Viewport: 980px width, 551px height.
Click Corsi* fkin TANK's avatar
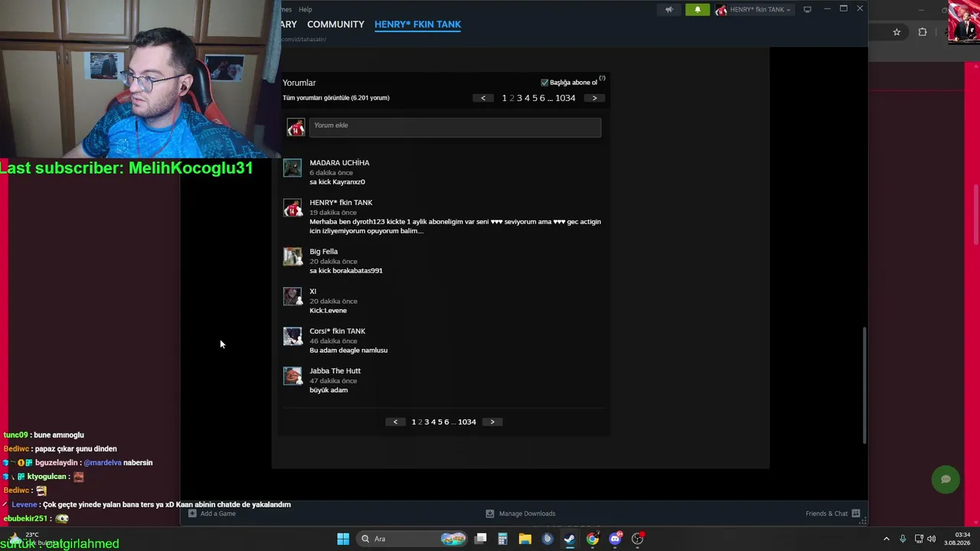[x=292, y=336]
